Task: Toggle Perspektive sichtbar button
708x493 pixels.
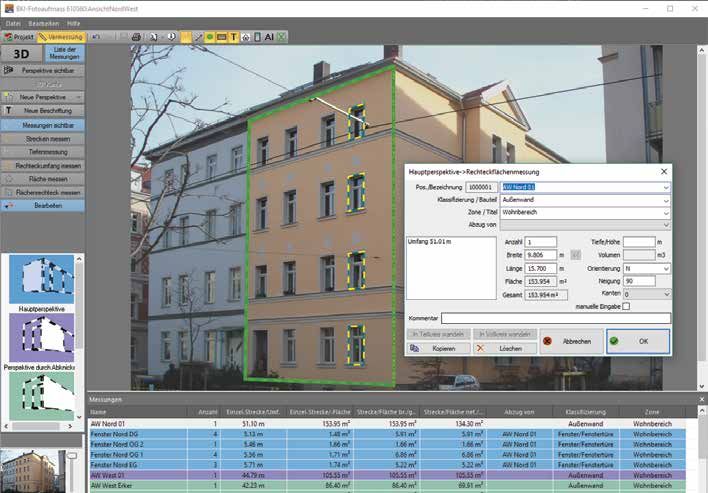Action: coord(43,71)
